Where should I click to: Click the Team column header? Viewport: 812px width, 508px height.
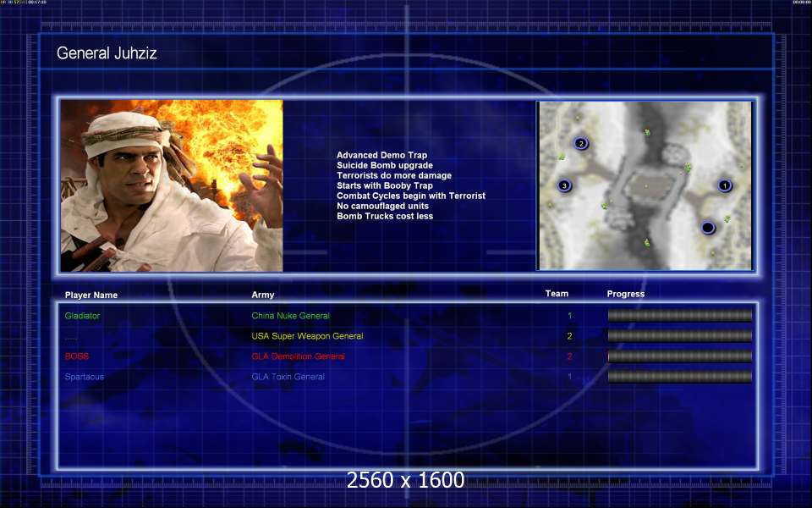557,294
